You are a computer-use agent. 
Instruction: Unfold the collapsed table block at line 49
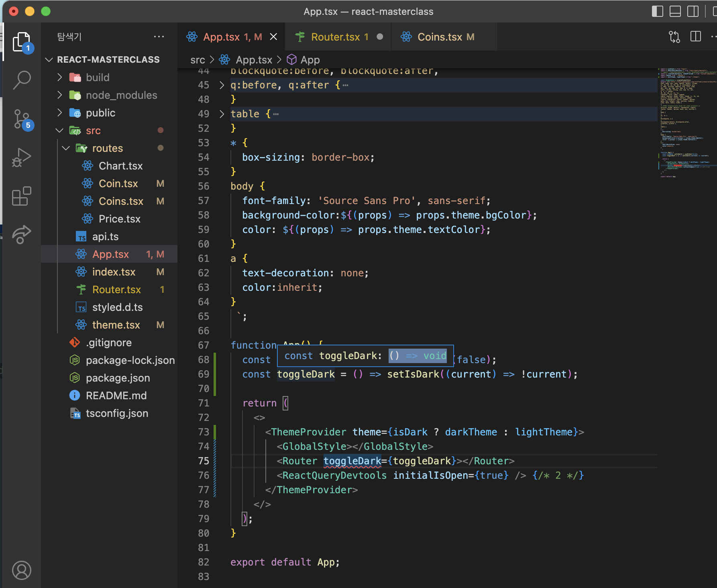click(x=222, y=114)
